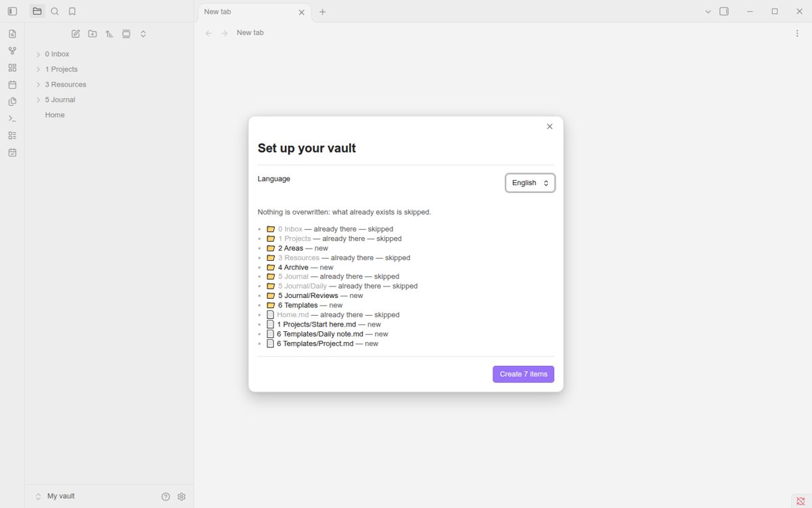Open tab list dropdown arrow
The width and height of the screenshot is (812, 508).
click(708, 12)
